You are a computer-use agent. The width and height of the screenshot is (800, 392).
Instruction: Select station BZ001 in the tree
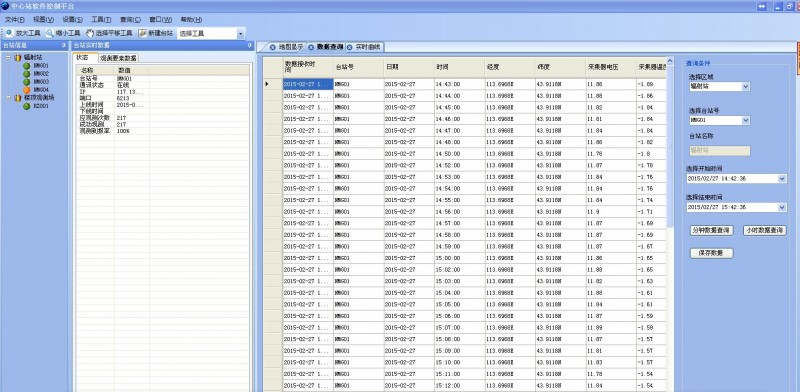(41, 106)
